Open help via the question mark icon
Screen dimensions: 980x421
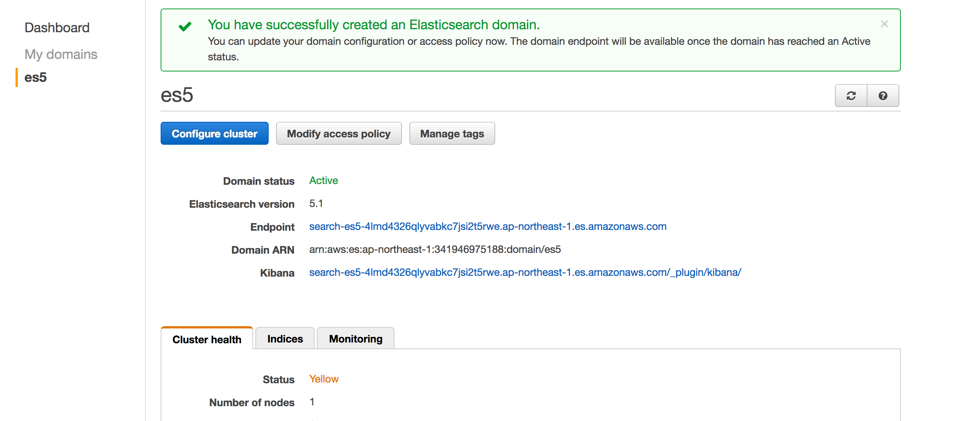(x=883, y=96)
